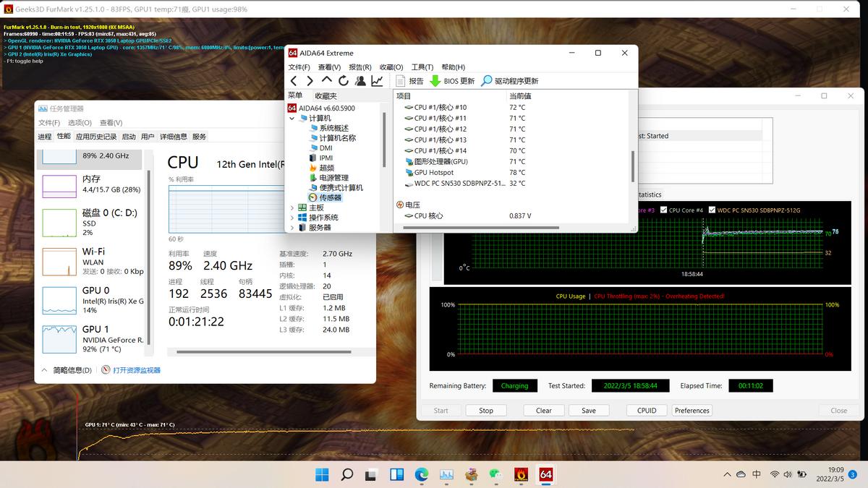Click the AIDA64 icon in the taskbar
Image resolution: width=868 pixels, height=488 pixels.
tap(545, 474)
